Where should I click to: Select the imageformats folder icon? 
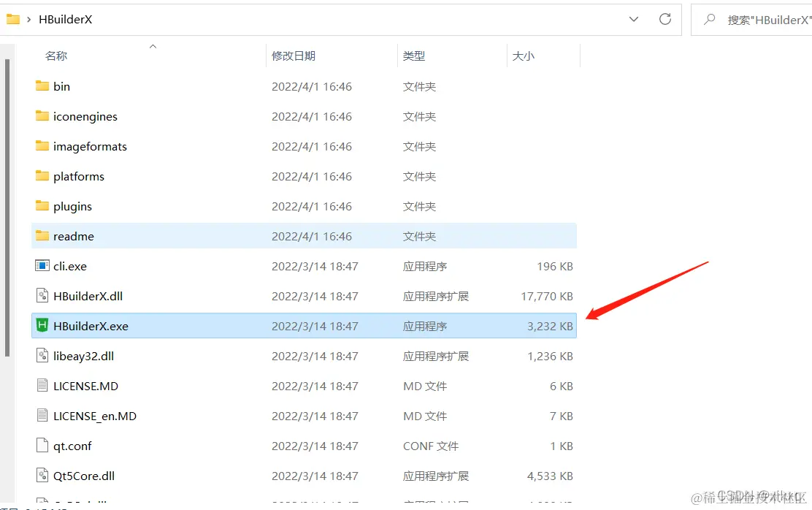coord(42,145)
